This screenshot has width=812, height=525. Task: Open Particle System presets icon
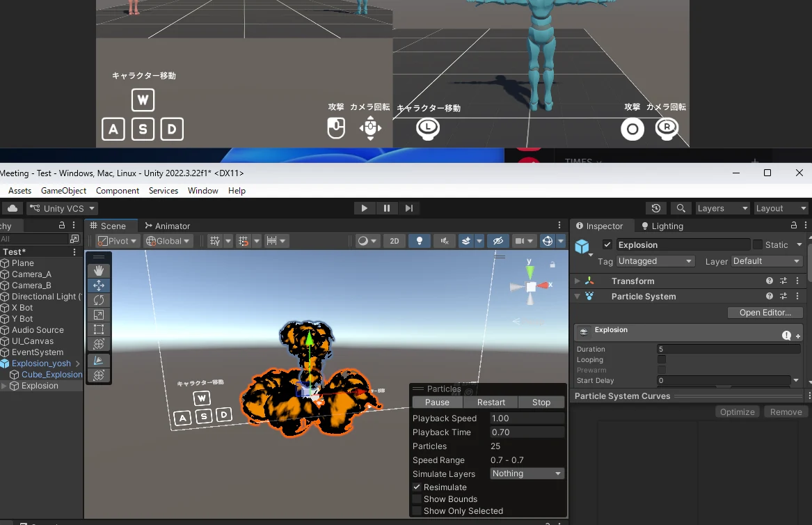pos(783,297)
